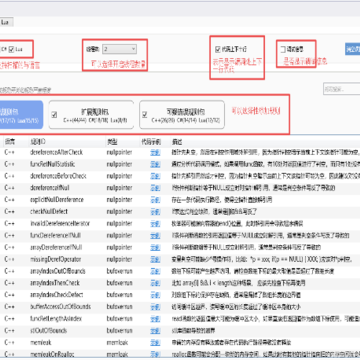Viewport: 360px width, 360px height.
Task: Open example link for explicitNullDereference
Action: pos(155,200)
